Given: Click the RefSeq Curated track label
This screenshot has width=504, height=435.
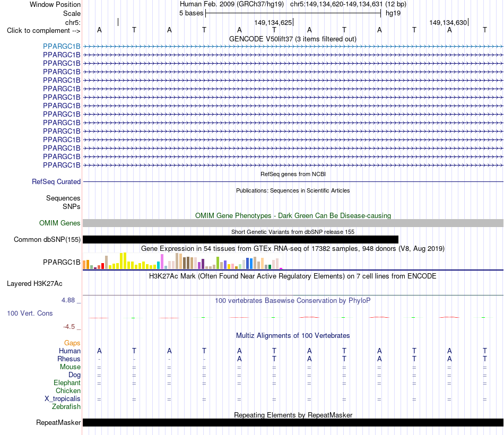Looking at the screenshot, I should [x=56, y=181].
